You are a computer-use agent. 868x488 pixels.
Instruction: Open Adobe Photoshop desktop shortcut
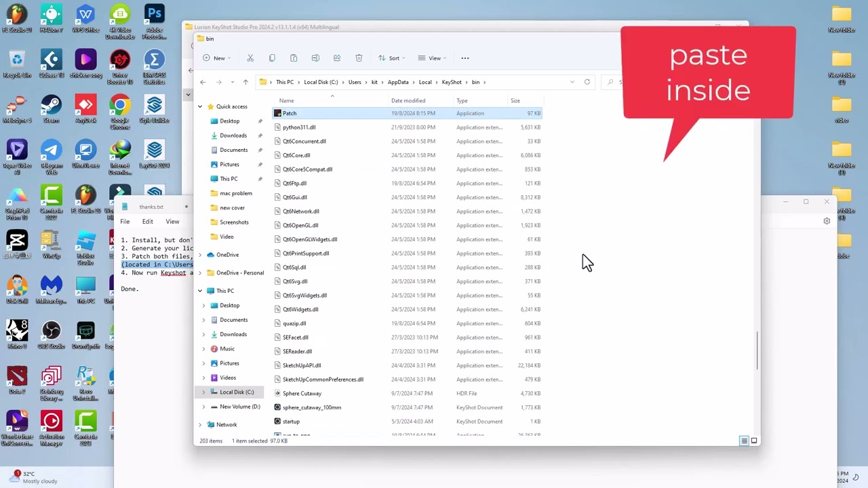[155, 22]
